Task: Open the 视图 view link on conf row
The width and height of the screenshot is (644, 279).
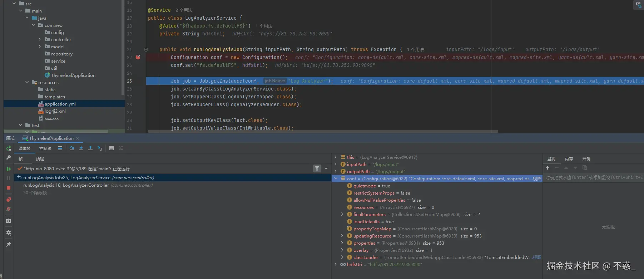Action: pyautogui.click(x=537, y=179)
